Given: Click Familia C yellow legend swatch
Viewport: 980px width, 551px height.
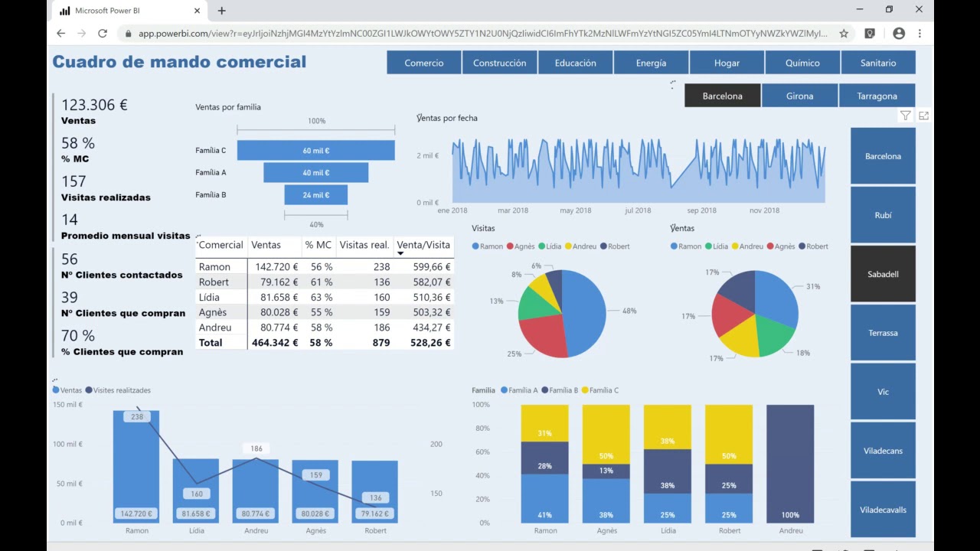Looking at the screenshot, I should click(586, 390).
